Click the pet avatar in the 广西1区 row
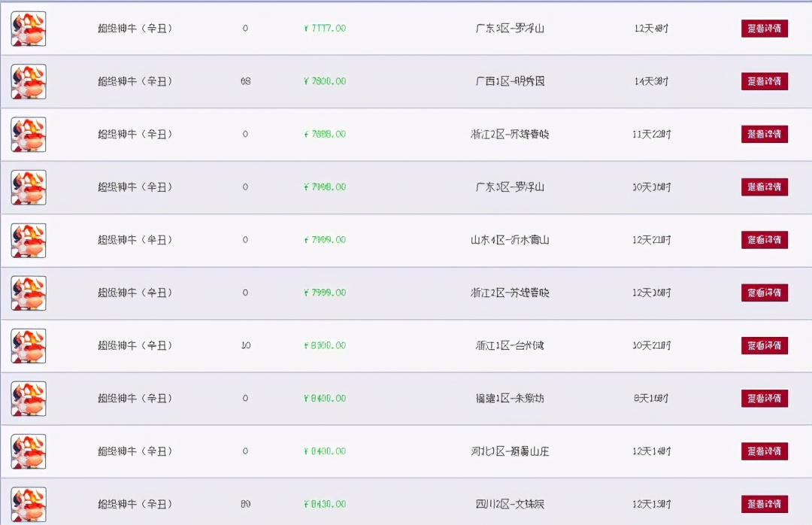The width and height of the screenshot is (812, 525). click(x=29, y=81)
